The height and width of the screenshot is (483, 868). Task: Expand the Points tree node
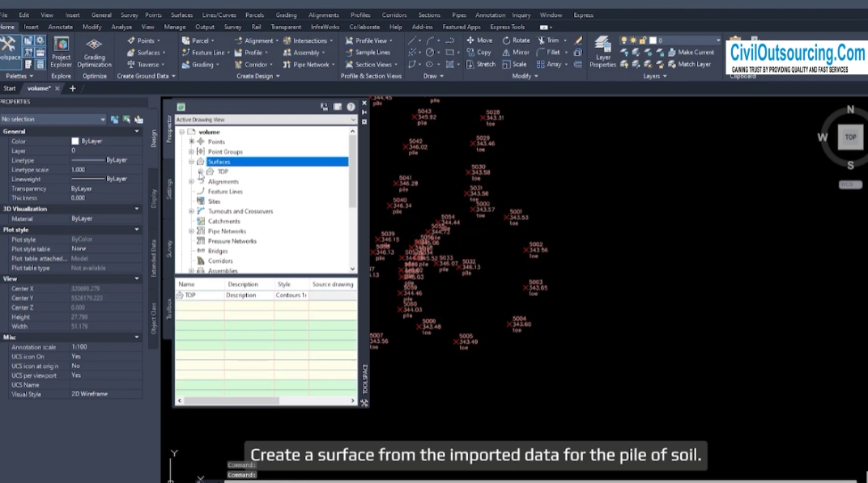coord(192,142)
